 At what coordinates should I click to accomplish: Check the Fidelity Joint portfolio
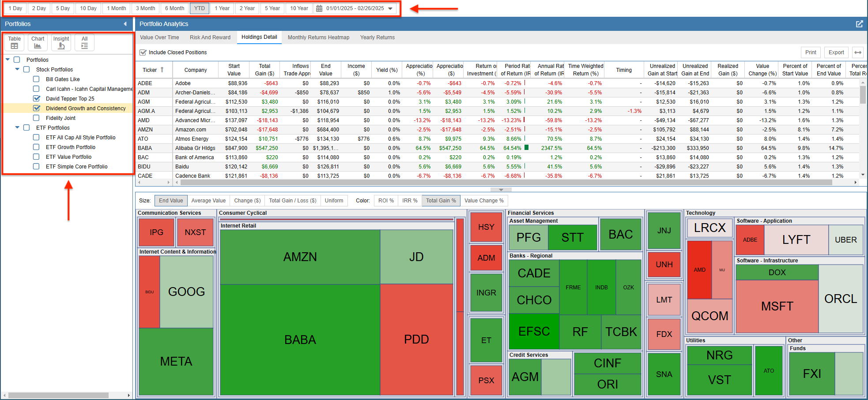point(36,118)
